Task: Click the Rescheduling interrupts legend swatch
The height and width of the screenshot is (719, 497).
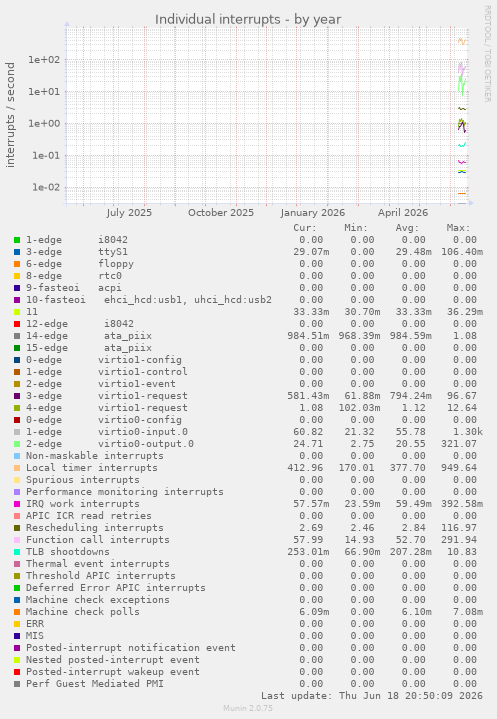Action: click(x=17, y=528)
